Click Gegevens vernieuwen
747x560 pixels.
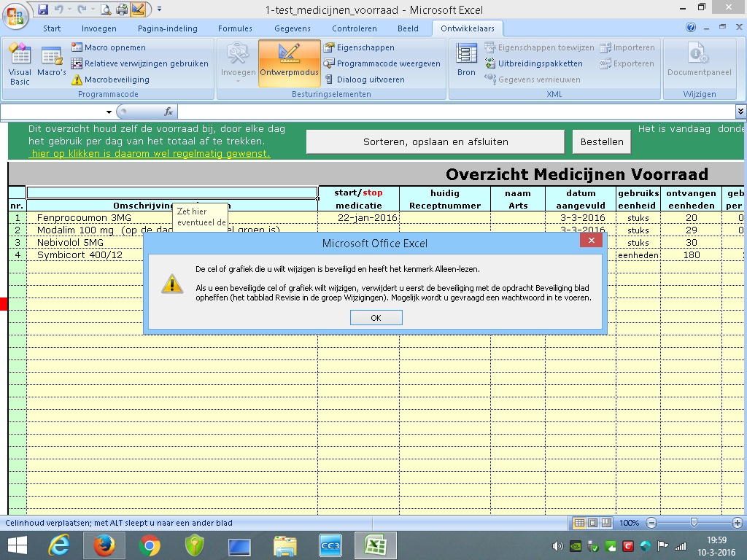coord(533,79)
